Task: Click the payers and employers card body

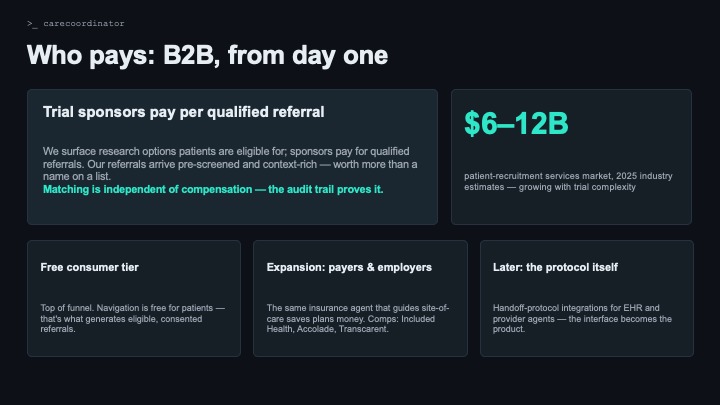Action: coord(360,344)
